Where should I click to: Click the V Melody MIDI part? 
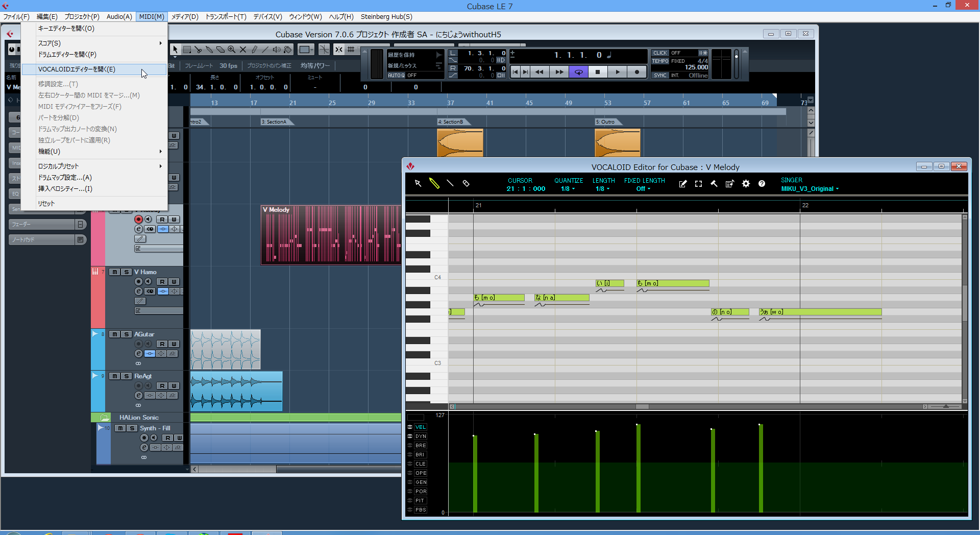[x=331, y=235]
